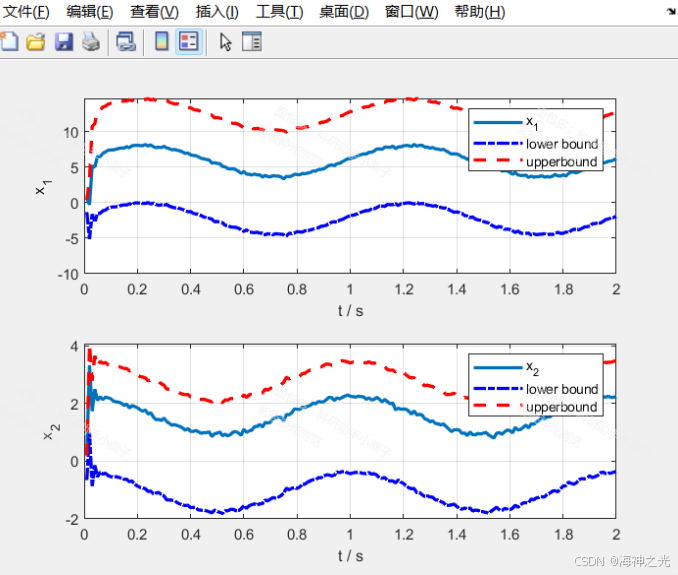Open the 文件(F) menu
This screenshot has width=678, height=575.
pos(26,12)
